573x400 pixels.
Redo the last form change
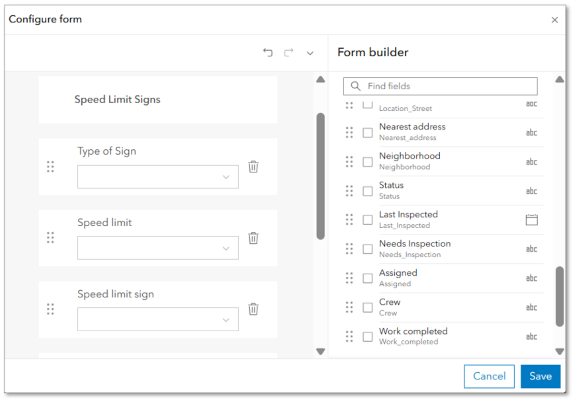point(289,53)
